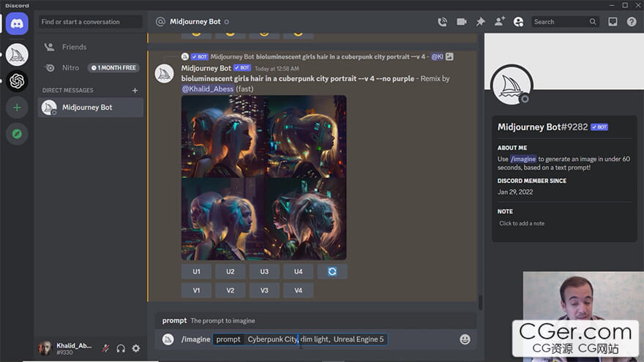644x362 pixels.
Task: Click the /imagine command link in About Me
Action: click(x=523, y=159)
